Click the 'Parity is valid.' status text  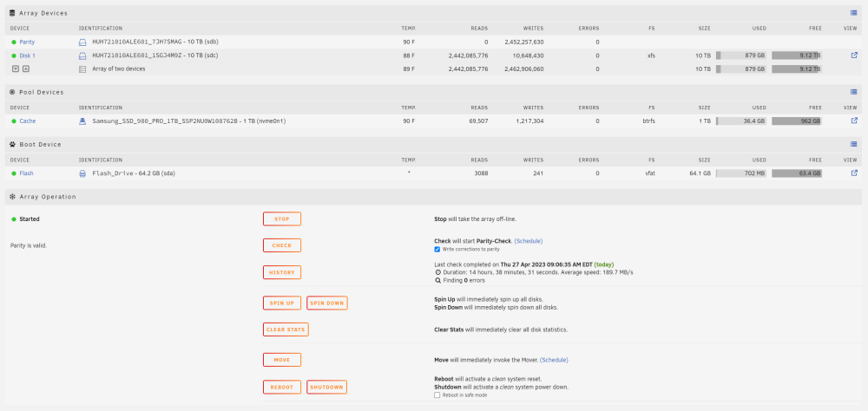point(29,245)
